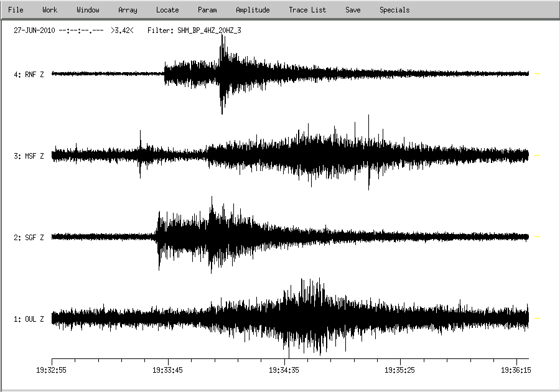Screen dimensions: 560x392
Task: Open the Trace List menu
Action: (x=307, y=10)
